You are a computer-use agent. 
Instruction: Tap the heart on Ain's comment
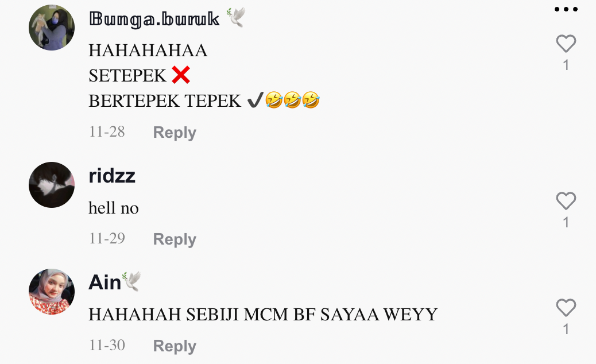point(566,307)
